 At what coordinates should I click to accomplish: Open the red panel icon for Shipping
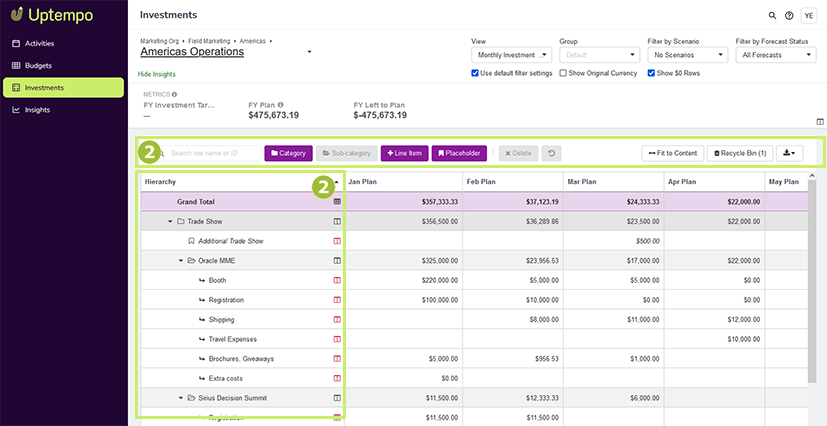pos(338,320)
